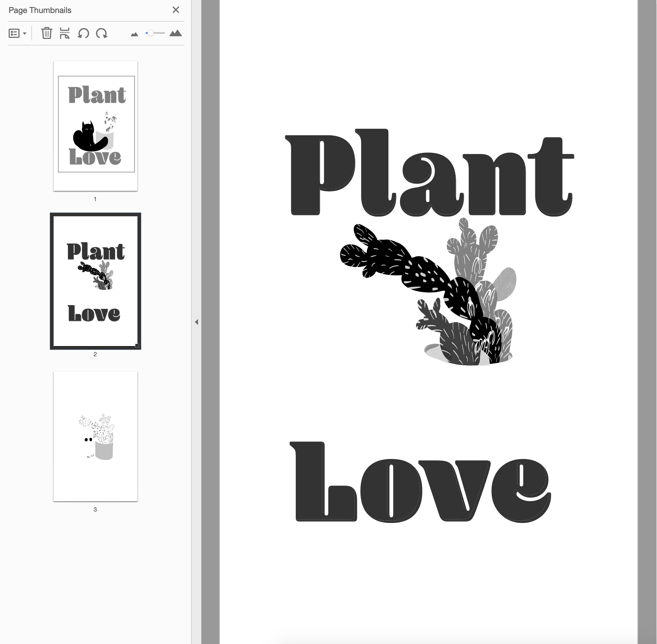The image size is (657, 644).
Task: Select the page 3 potted plant thumbnail
Action: coord(96,436)
